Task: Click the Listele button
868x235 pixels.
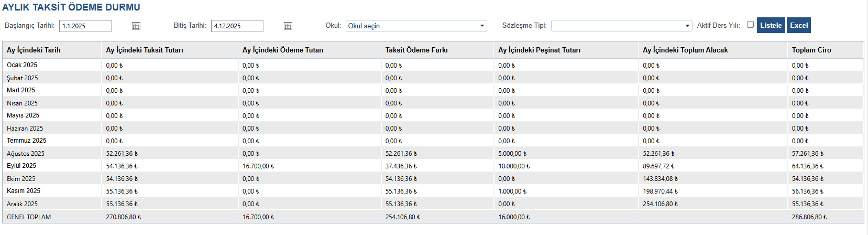Action: tap(771, 25)
